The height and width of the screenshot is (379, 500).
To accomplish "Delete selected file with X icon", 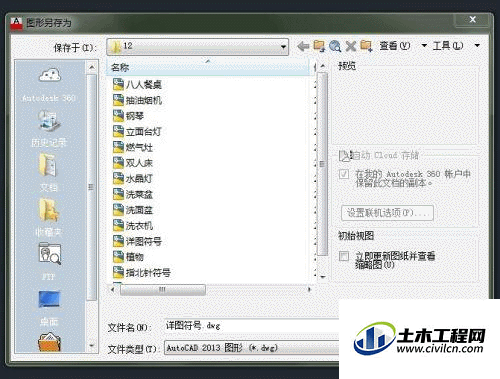I will [x=350, y=46].
